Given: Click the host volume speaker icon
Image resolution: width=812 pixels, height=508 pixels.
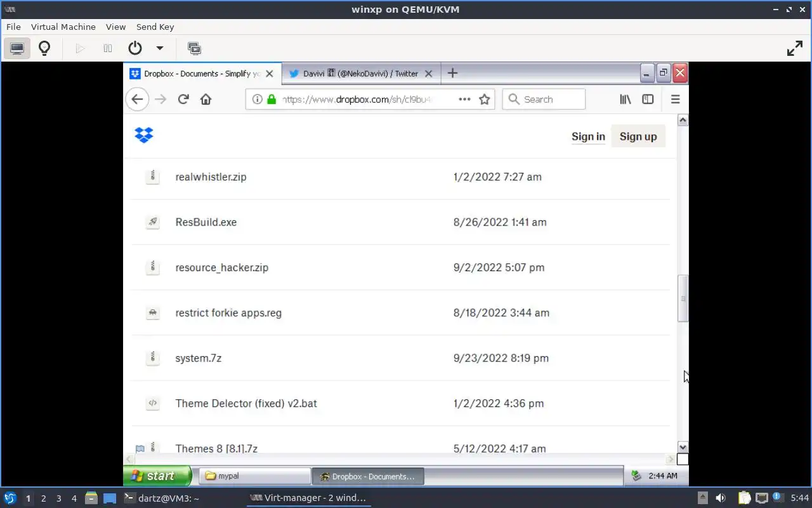Looking at the screenshot, I should (x=720, y=498).
